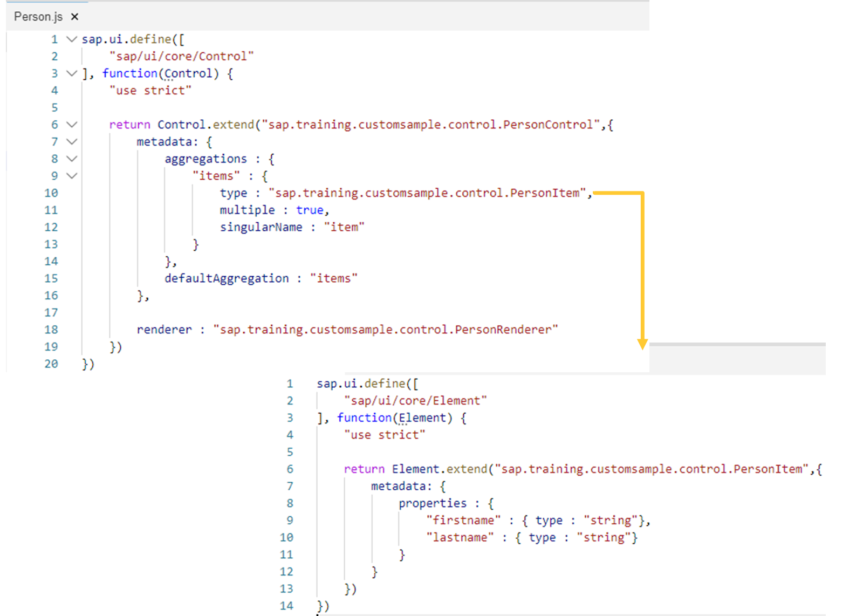The height and width of the screenshot is (616, 863).
Task: Click function(Element) in lower editor
Action: [x=395, y=417]
